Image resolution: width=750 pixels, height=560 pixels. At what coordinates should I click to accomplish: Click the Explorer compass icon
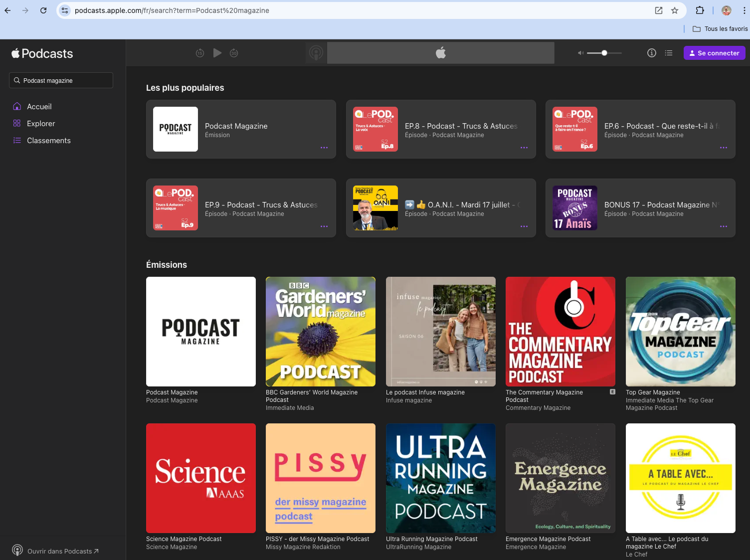pyautogui.click(x=17, y=123)
